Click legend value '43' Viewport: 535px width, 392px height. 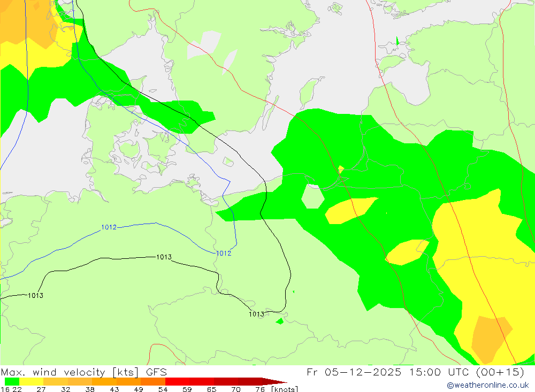(x=114, y=389)
